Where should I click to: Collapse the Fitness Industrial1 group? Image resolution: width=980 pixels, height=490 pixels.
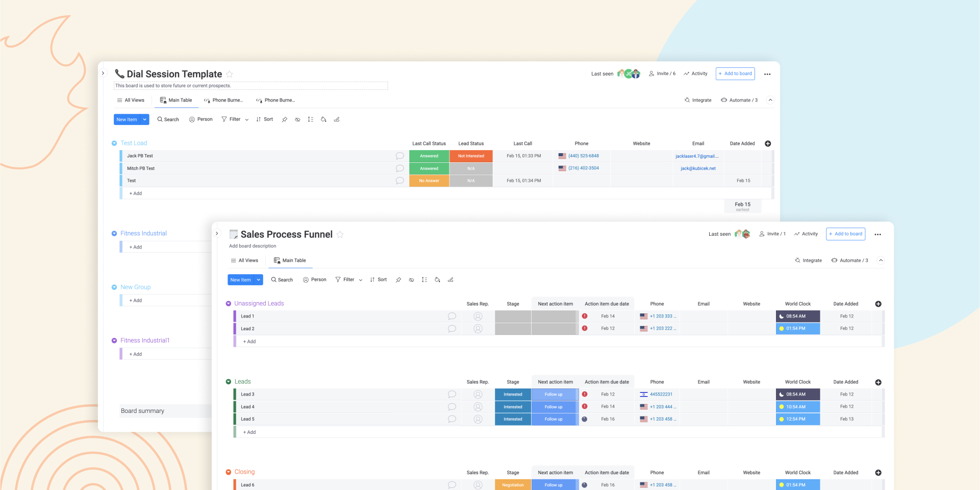coord(114,340)
